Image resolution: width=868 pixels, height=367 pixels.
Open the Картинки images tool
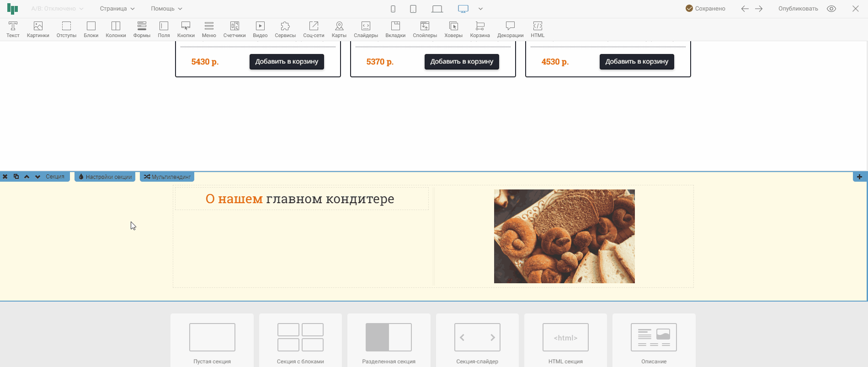(38, 29)
